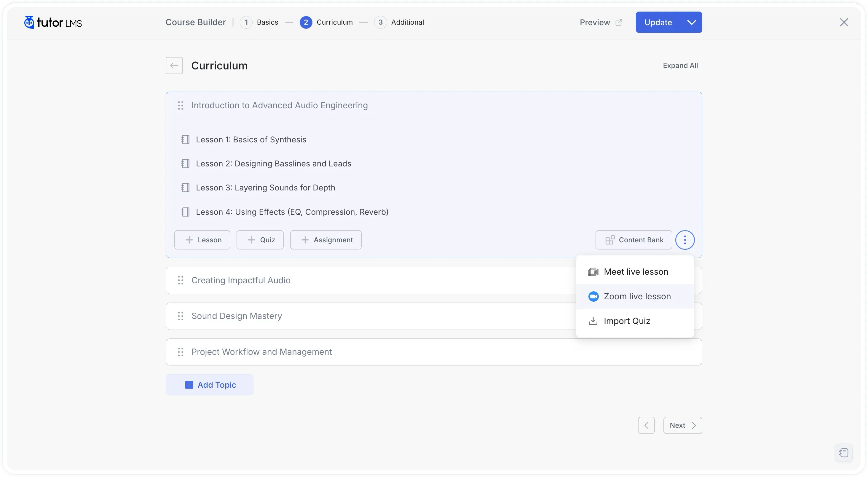
Task: Click the Next button
Action: tap(683, 425)
